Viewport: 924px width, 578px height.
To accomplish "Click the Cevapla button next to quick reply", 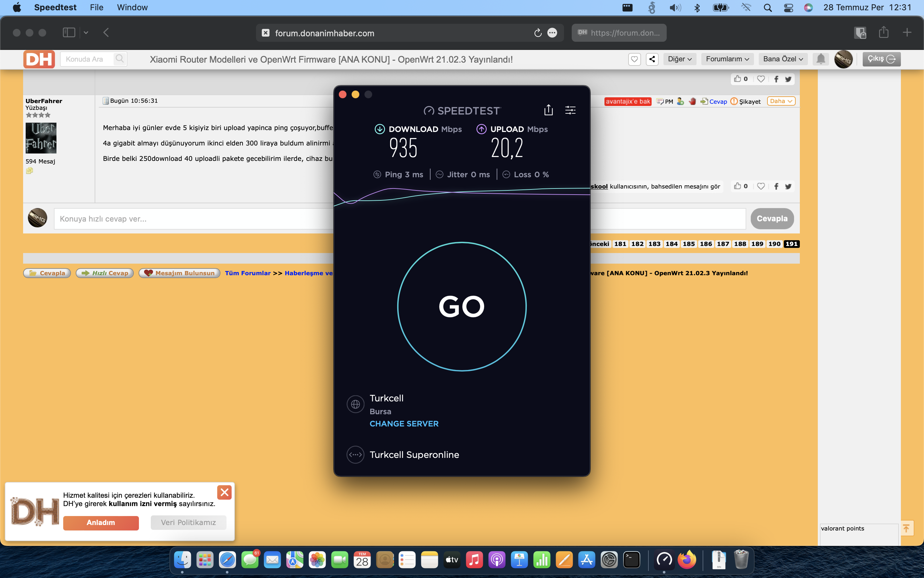I will pyautogui.click(x=772, y=219).
